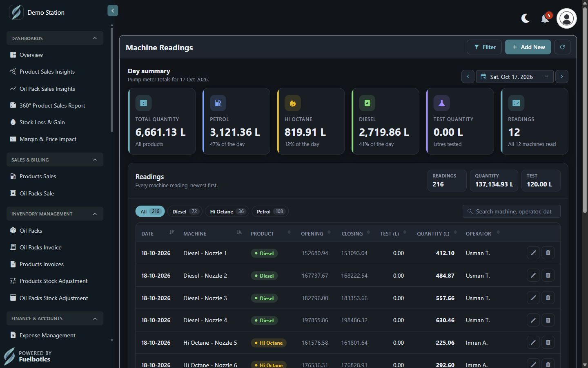The height and width of the screenshot is (368, 588).
Task: Collapse the Dashboards sidebar section
Action: [55, 38]
